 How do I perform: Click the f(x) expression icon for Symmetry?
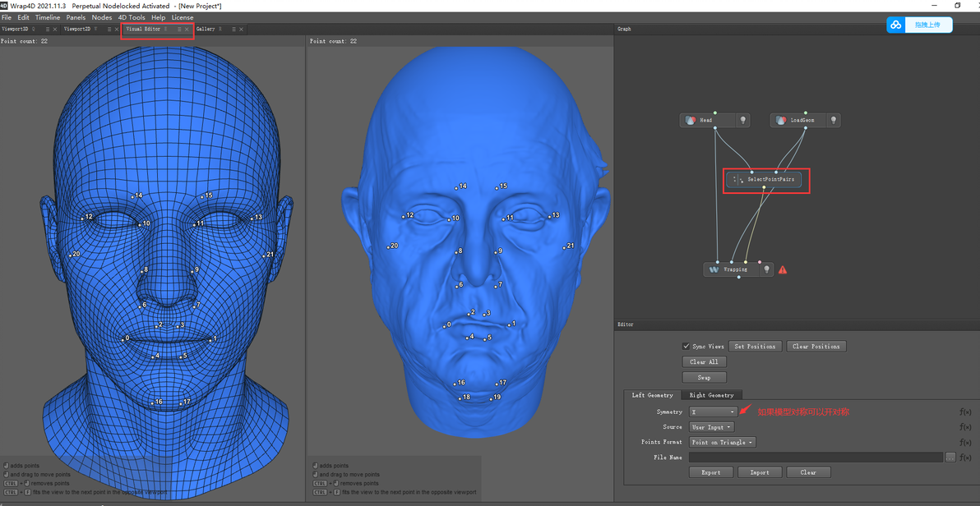(965, 412)
